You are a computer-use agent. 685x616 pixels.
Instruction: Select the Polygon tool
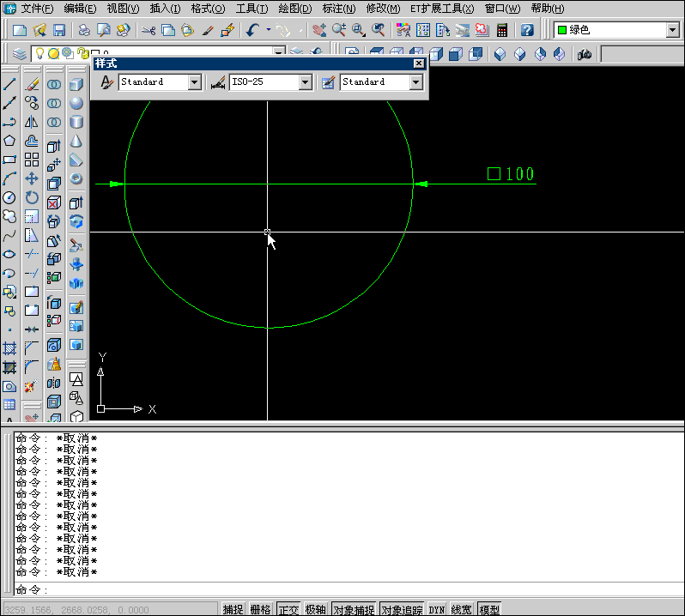pos(9,141)
